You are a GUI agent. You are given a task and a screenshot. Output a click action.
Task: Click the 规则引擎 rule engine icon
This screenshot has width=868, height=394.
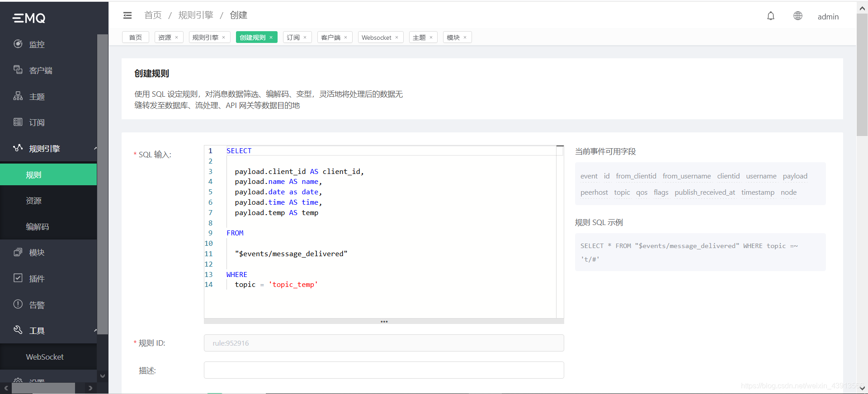tap(18, 148)
